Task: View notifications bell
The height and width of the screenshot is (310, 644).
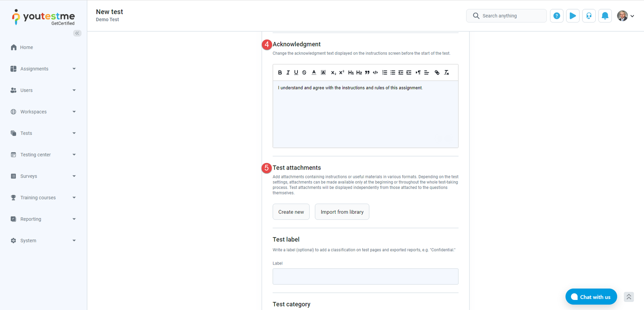Action: 605,16
